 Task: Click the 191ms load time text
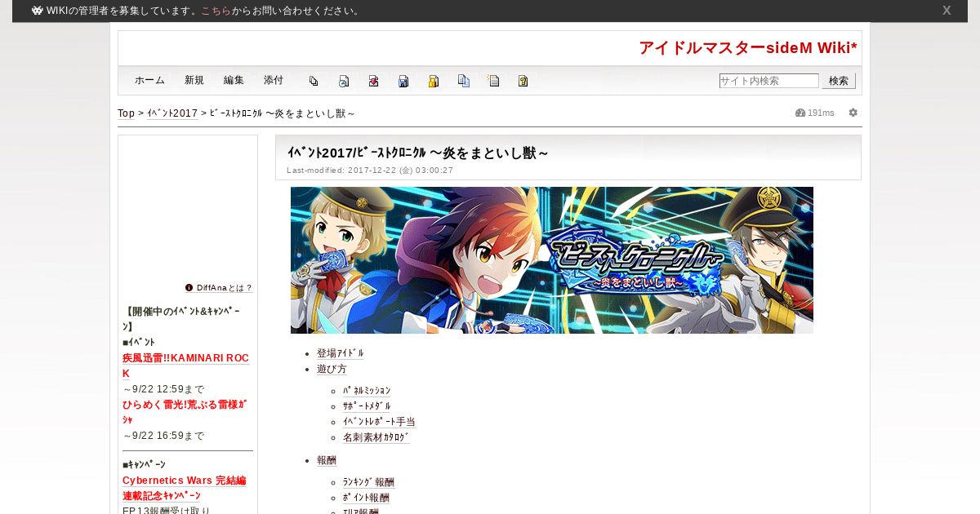pyautogui.click(x=821, y=113)
